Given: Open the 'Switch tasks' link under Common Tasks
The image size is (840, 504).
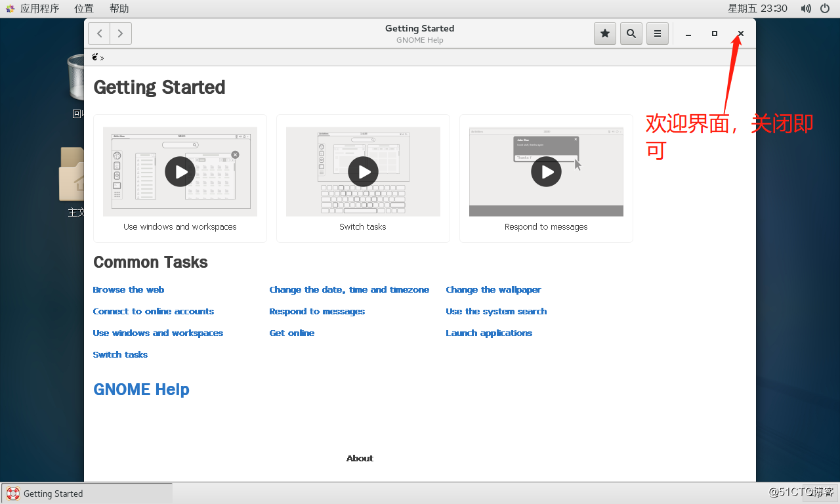Looking at the screenshot, I should coord(120,354).
